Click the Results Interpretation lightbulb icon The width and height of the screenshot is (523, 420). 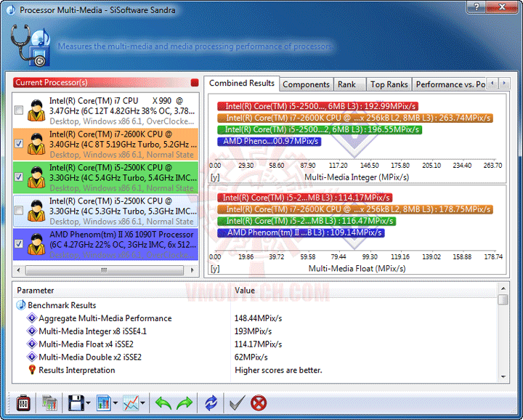click(32, 370)
